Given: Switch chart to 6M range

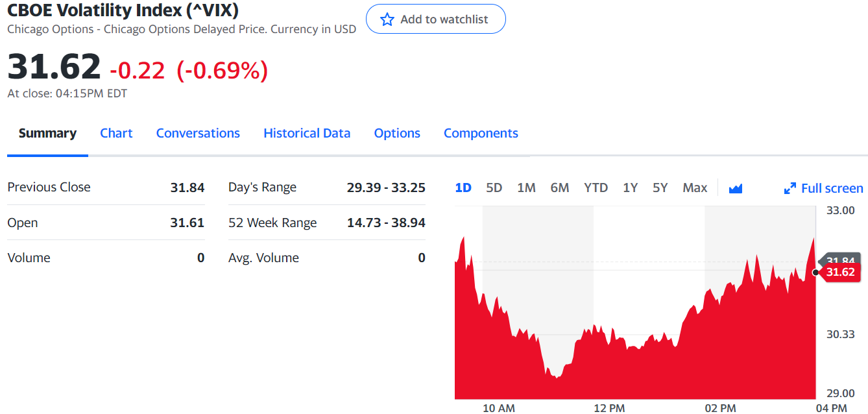Looking at the screenshot, I should tap(560, 188).
